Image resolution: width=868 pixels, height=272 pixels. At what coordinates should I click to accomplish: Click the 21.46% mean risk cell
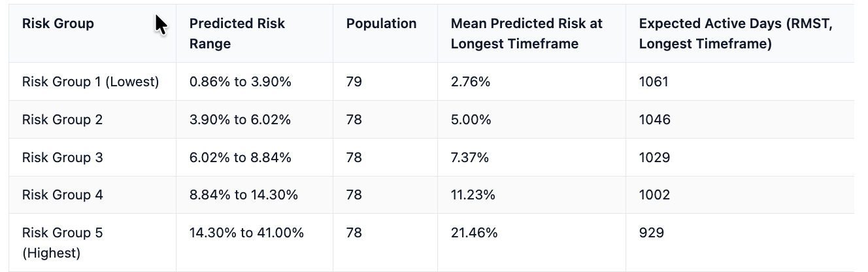(474, 233)
